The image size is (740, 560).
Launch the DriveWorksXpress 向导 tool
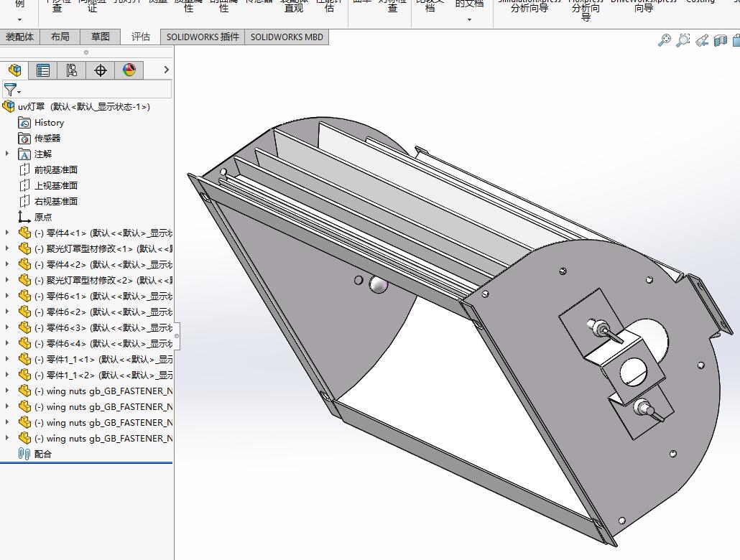pos(644,6)
